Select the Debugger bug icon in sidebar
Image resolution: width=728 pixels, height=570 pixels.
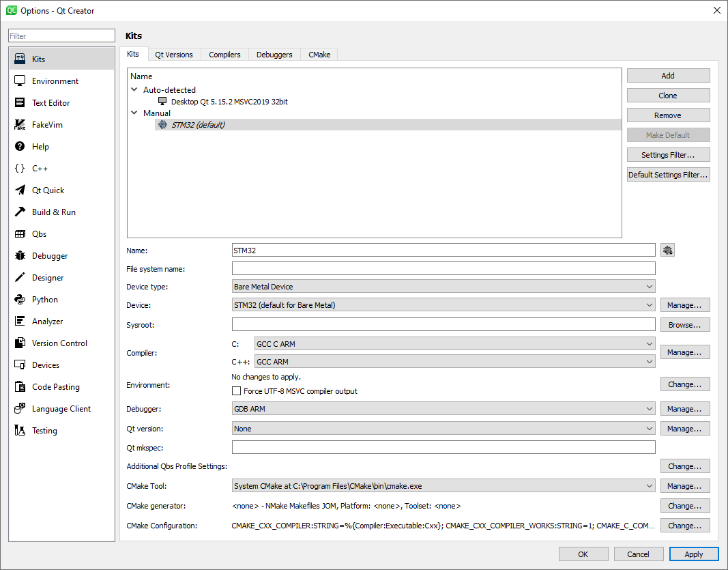(x=20, y=256)
